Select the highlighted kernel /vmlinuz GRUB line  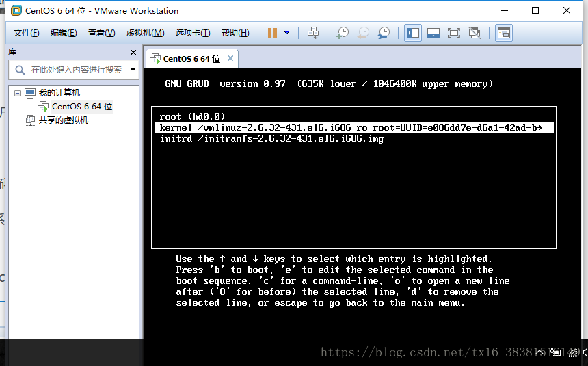pyautogui.click(x=354, y=128)
